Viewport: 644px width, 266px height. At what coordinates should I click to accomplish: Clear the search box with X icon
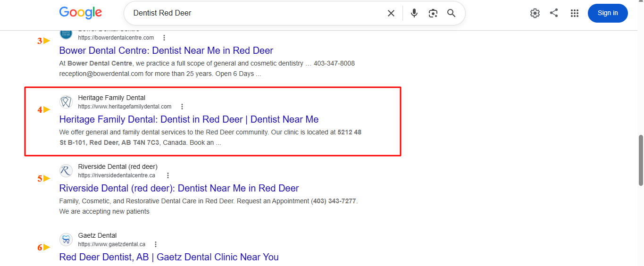click(391, 13)
